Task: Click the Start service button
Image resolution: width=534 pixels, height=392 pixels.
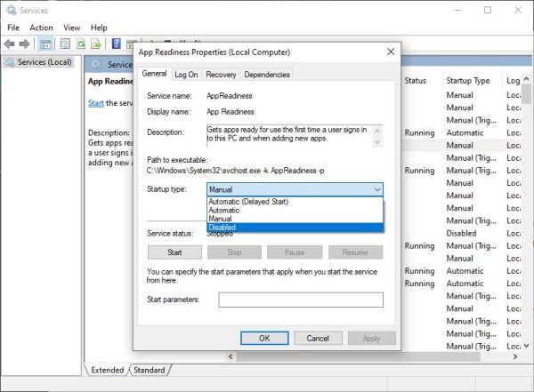Action: pos(174,252)
